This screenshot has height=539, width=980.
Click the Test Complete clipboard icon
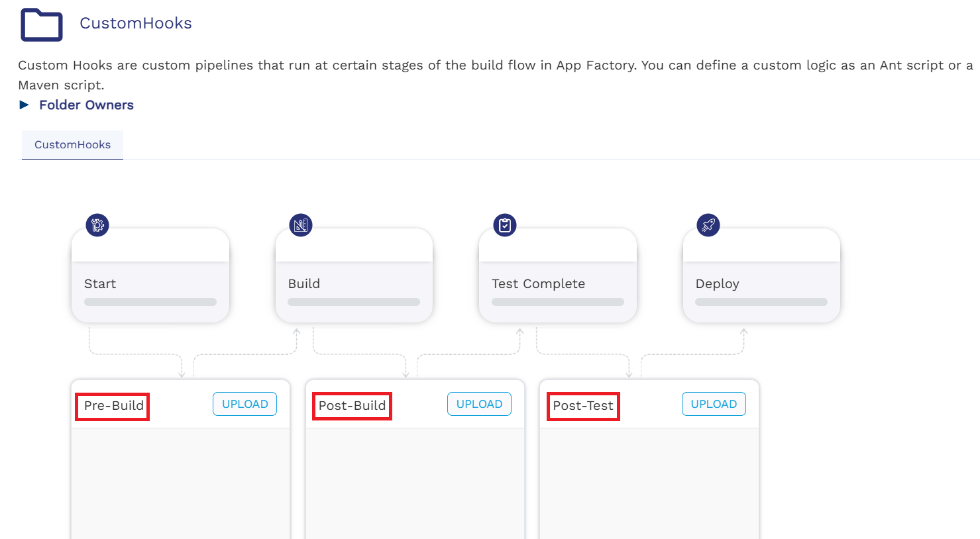click(x=505, y=225)
